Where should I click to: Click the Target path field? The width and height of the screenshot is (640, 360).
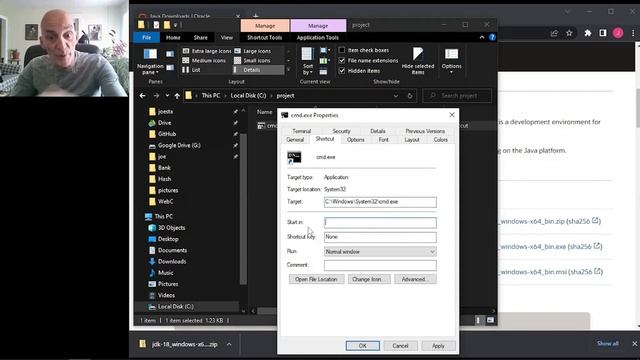point(380,202)
